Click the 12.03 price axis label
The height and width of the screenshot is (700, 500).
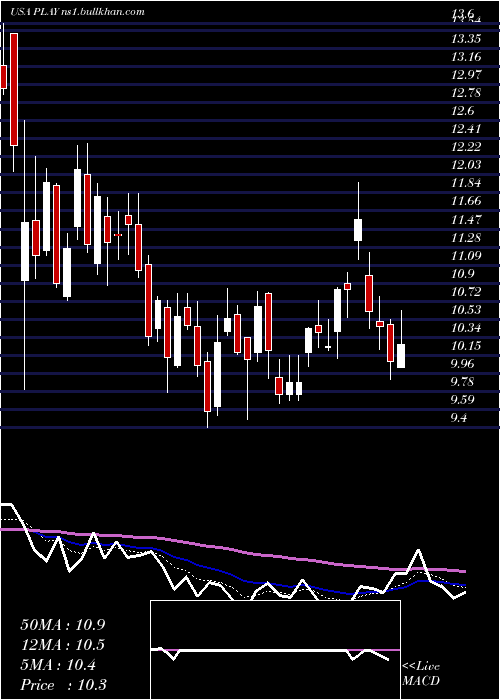pyautogui.click(x=466, y=165)
